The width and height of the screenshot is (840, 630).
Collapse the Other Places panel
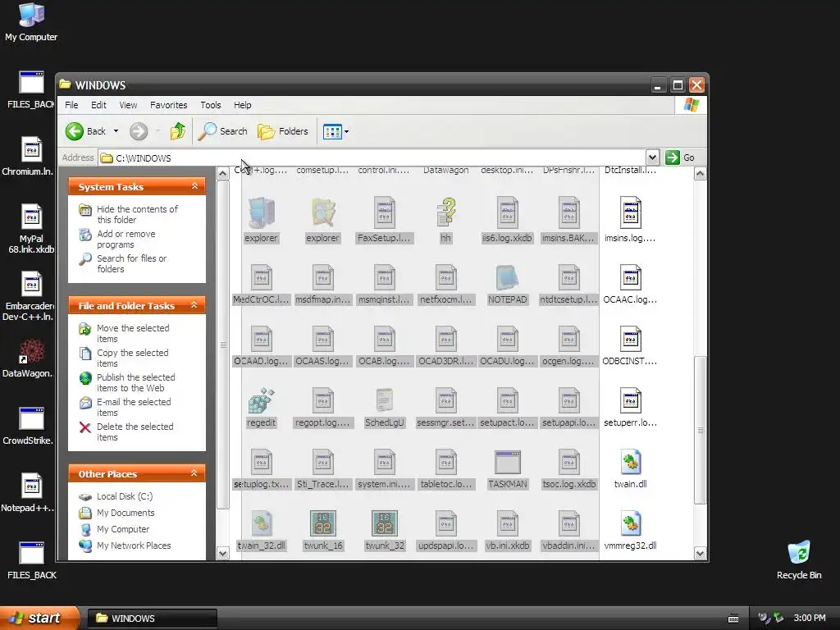click(x=194, y=473)
